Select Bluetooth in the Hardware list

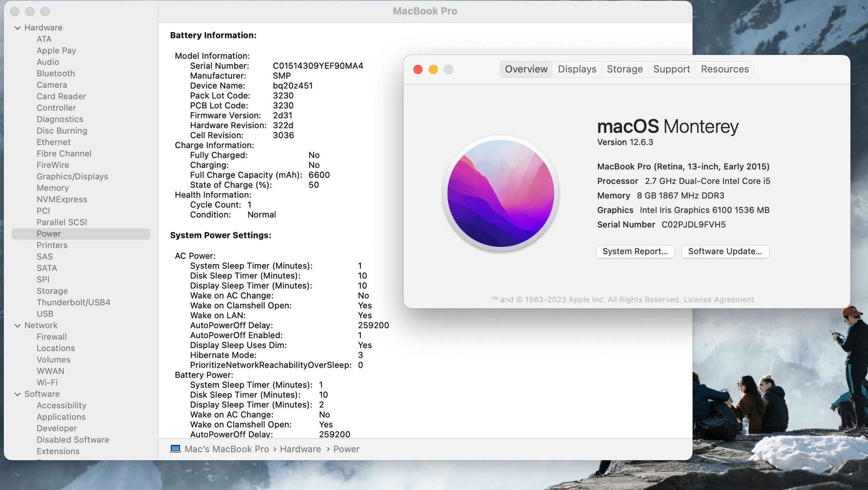tap(56, 73)
